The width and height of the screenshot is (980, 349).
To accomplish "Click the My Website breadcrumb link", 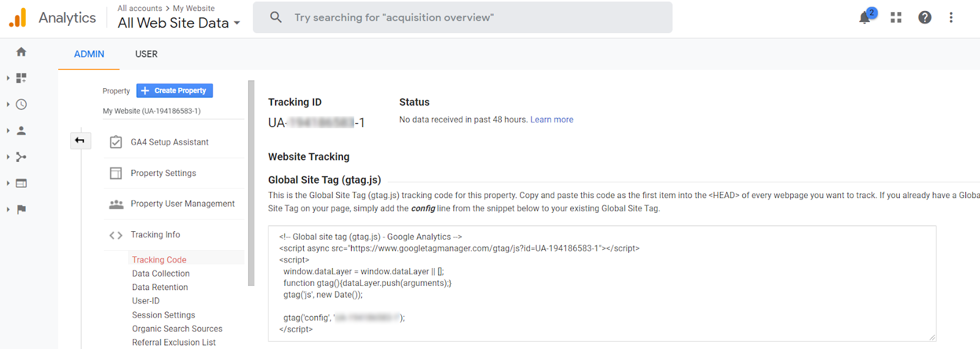I will pos(194,9).
